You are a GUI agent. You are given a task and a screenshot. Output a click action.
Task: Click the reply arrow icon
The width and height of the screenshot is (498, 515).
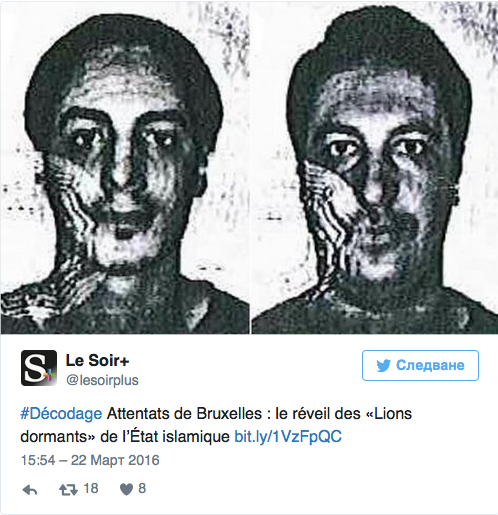[30, 489]
